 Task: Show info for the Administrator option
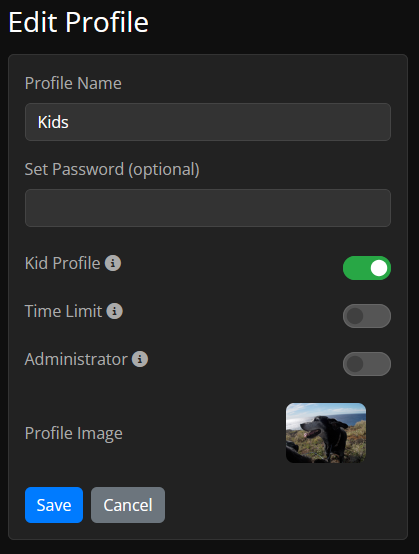point(140,359)
